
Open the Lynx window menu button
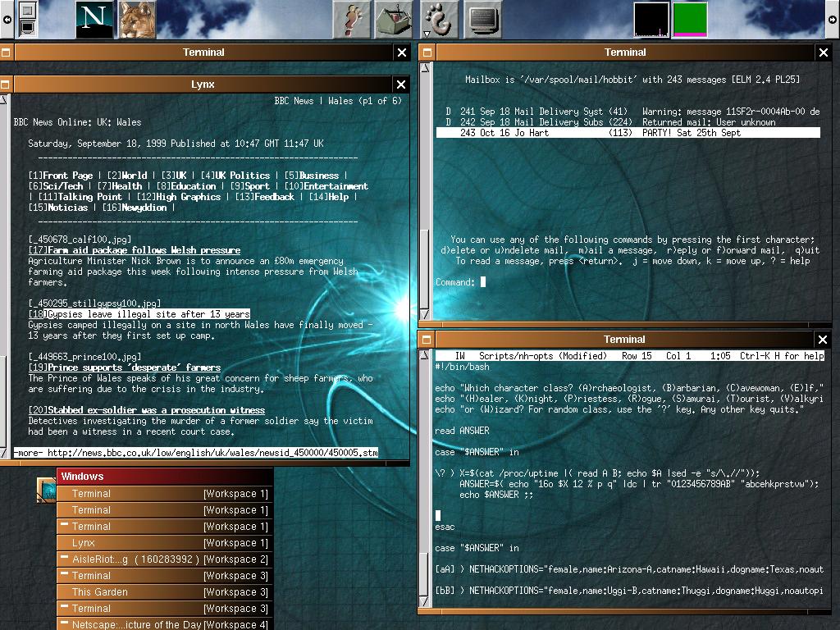pos(6,84)
